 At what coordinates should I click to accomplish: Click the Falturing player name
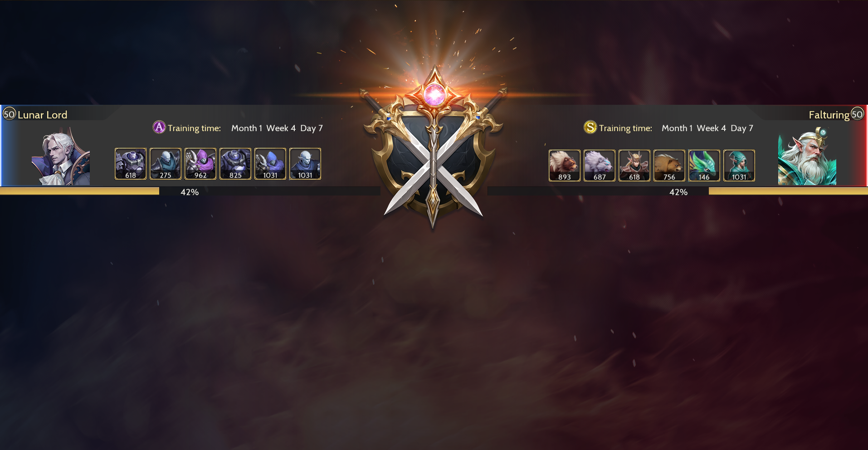[x=829, y=115]
